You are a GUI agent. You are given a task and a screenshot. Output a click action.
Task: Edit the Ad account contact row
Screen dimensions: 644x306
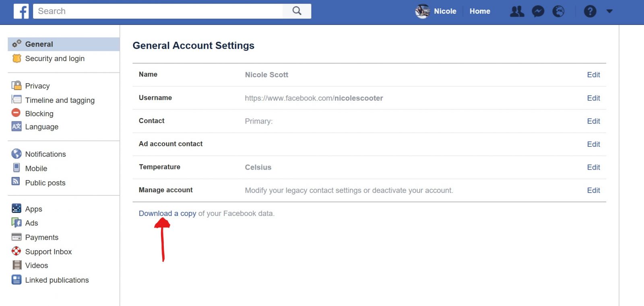593,144
